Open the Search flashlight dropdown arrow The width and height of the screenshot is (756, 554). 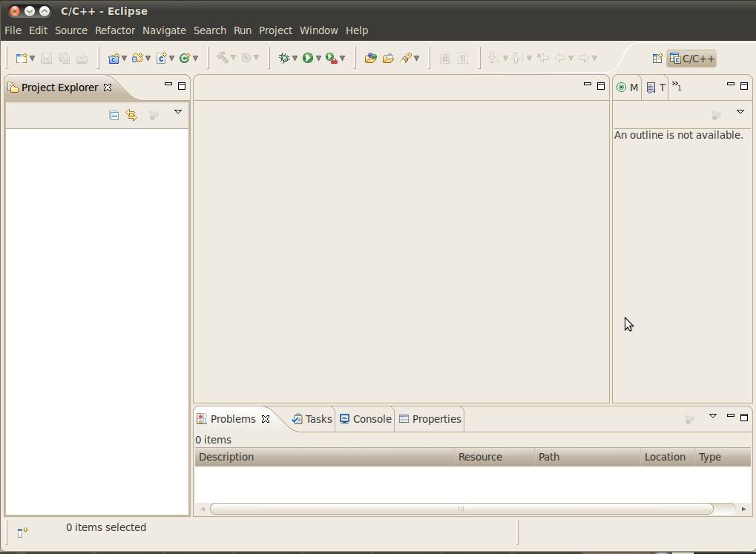(x=416, y=59)
